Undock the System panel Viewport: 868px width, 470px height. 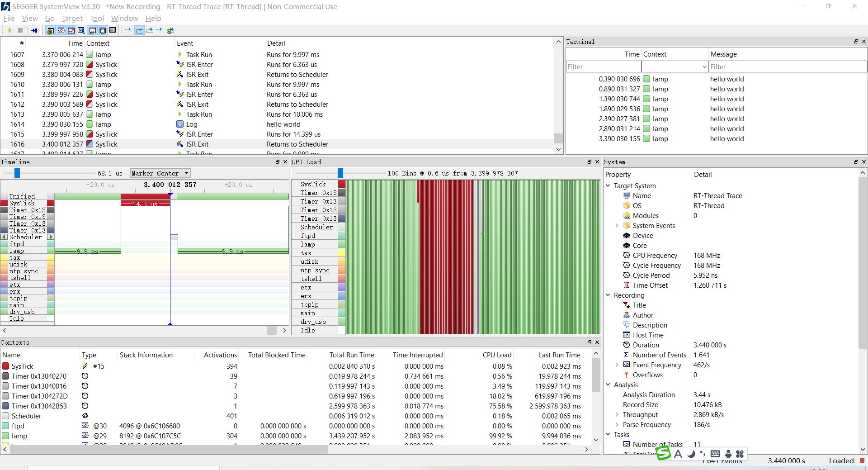[856, 161]
